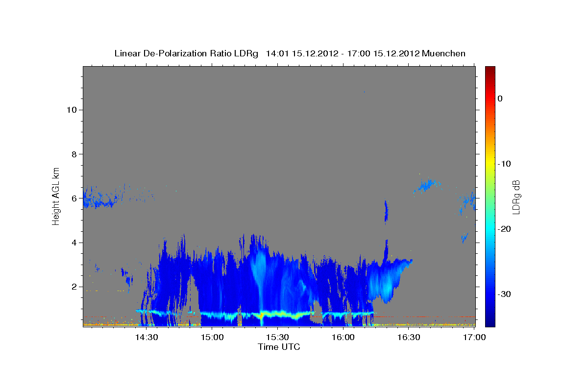Click the 14:30 time tick label
The image size is (588, 392).
(146, 338)
